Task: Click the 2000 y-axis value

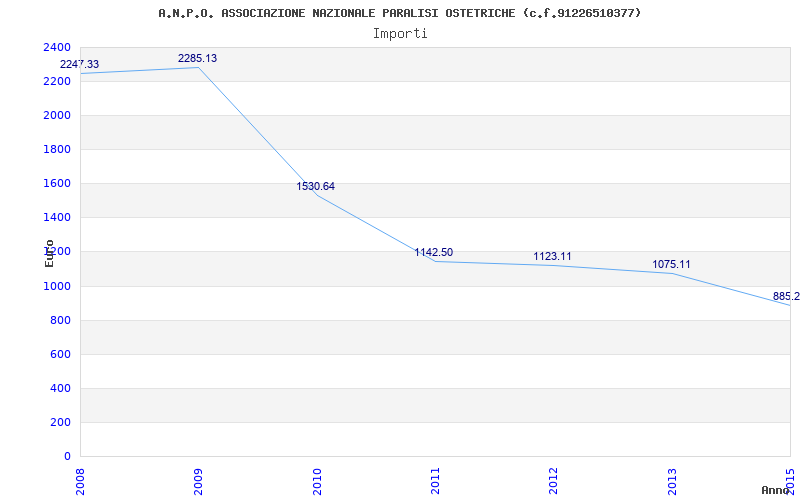Action: tap(57, 115)
